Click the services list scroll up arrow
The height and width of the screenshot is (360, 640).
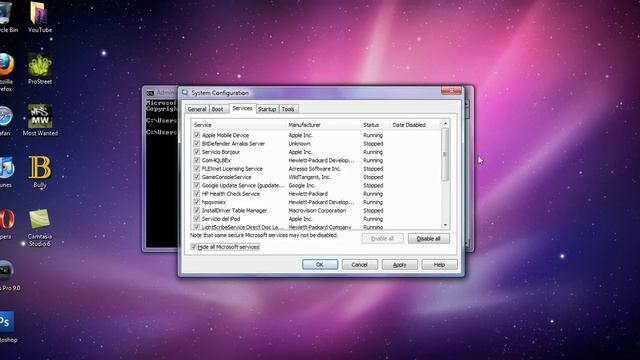(x=445, y=124)
